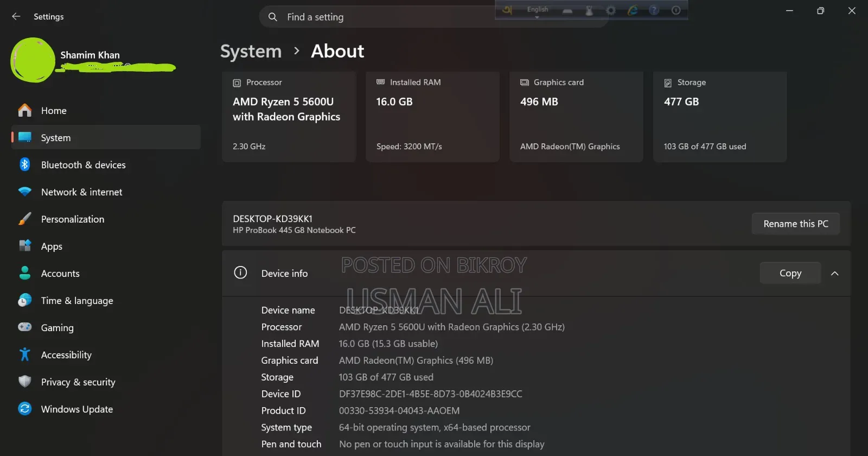Click the HP ProBook 445 G8 Notebook PC text

tap(294, 230)
